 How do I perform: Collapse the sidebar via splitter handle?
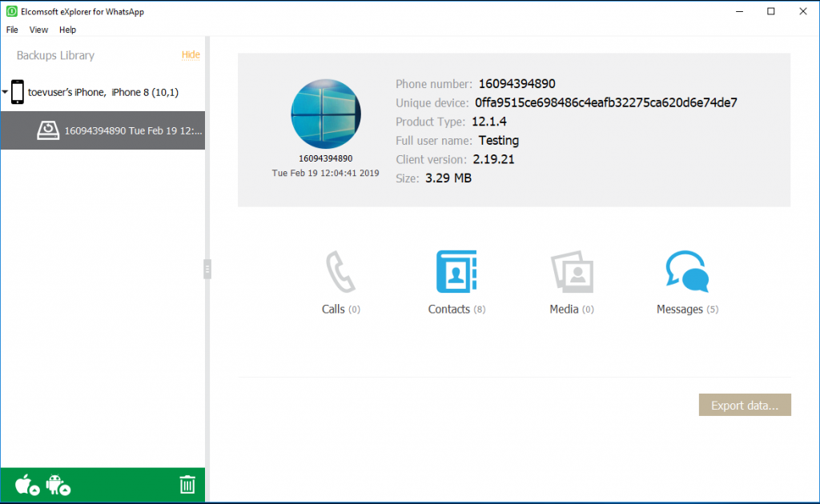[208, 268]
